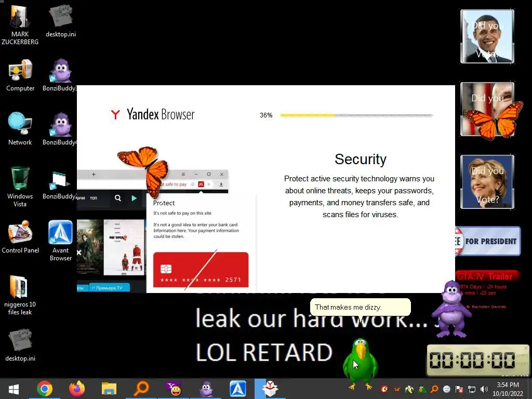
Task: Click the orange magnifier tray icon
Action: coord(434,389)
